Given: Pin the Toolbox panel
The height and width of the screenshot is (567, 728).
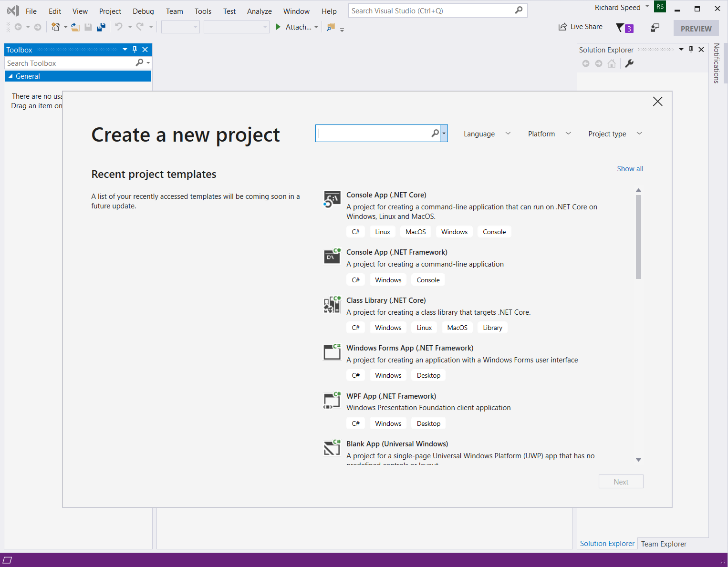Looking at the screenshot, I should click(135, 50).
